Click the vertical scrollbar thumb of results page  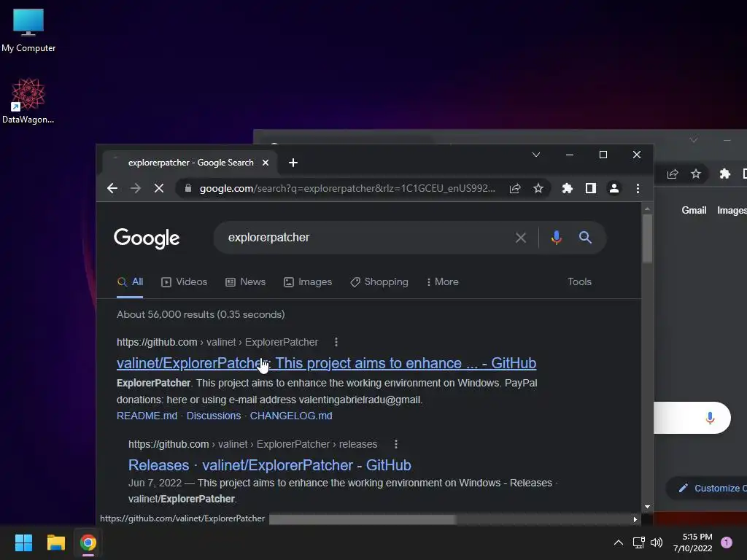[647, 238]
